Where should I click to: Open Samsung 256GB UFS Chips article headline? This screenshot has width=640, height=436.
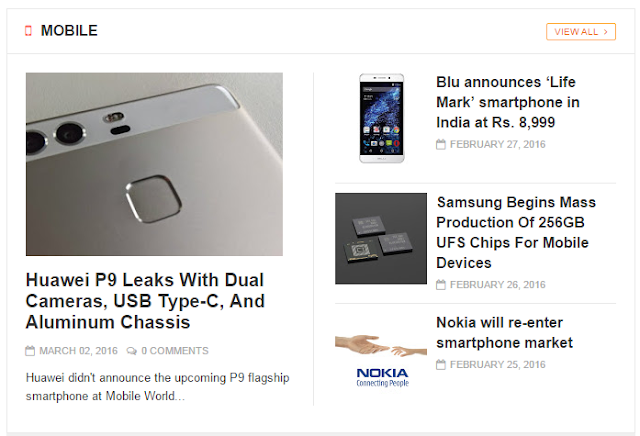516,232
